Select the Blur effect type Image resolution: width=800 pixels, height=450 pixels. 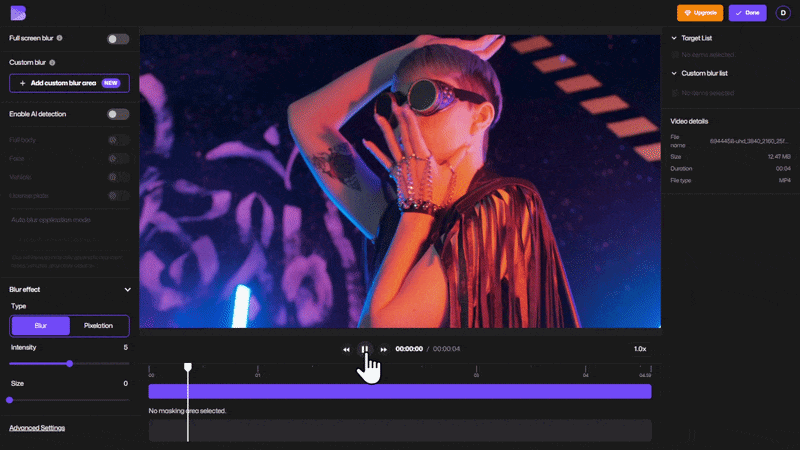41,326
